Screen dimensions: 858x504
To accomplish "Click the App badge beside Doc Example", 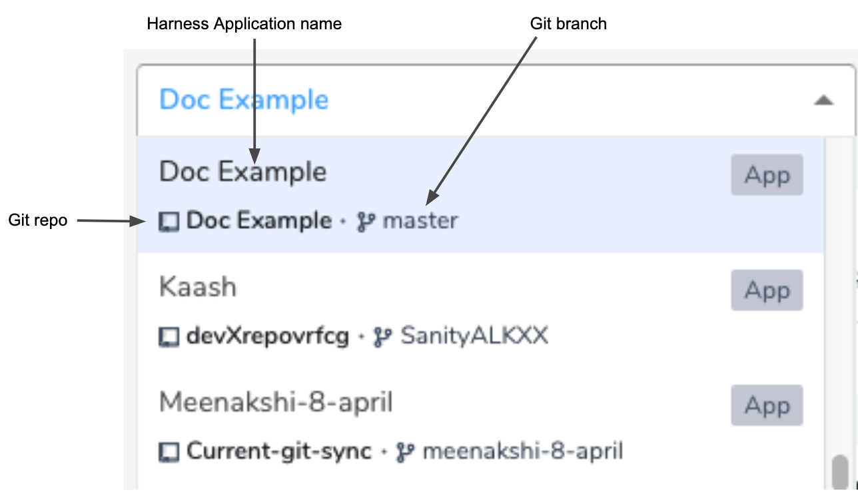I will (x=767, y=175).
